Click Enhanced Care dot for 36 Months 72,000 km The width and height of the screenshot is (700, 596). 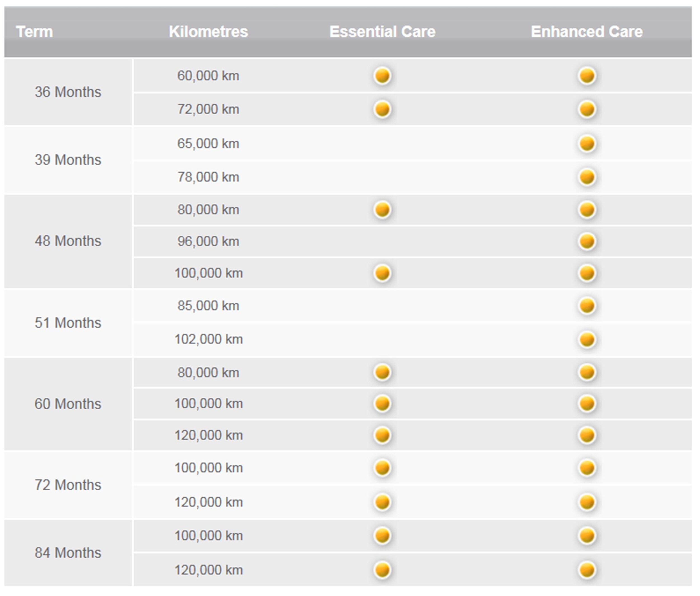(587, 109)
